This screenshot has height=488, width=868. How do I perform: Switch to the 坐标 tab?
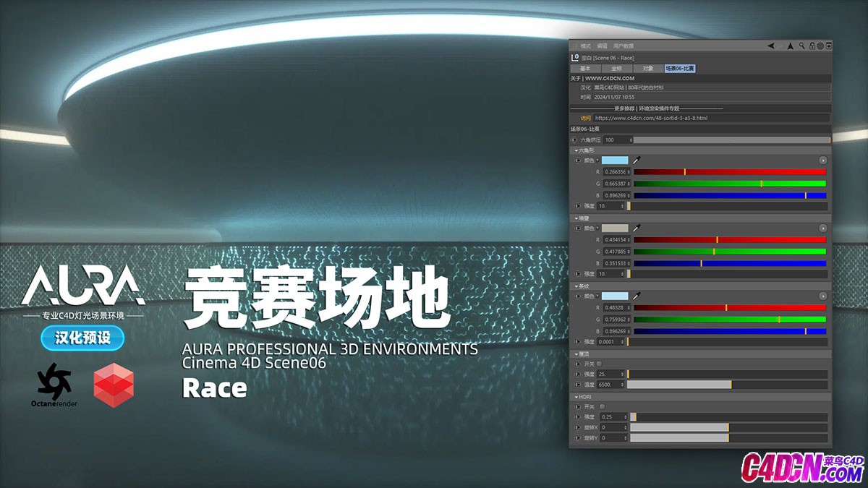click(616, 69)
